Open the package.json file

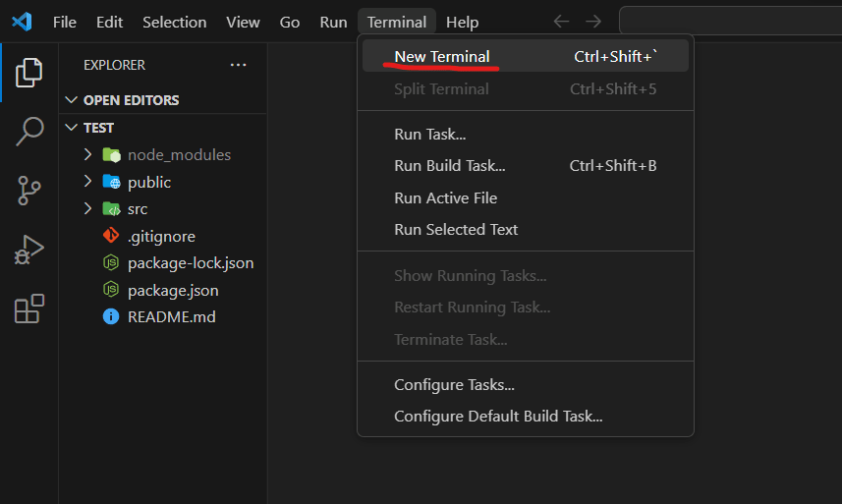(x=173, y=290)
